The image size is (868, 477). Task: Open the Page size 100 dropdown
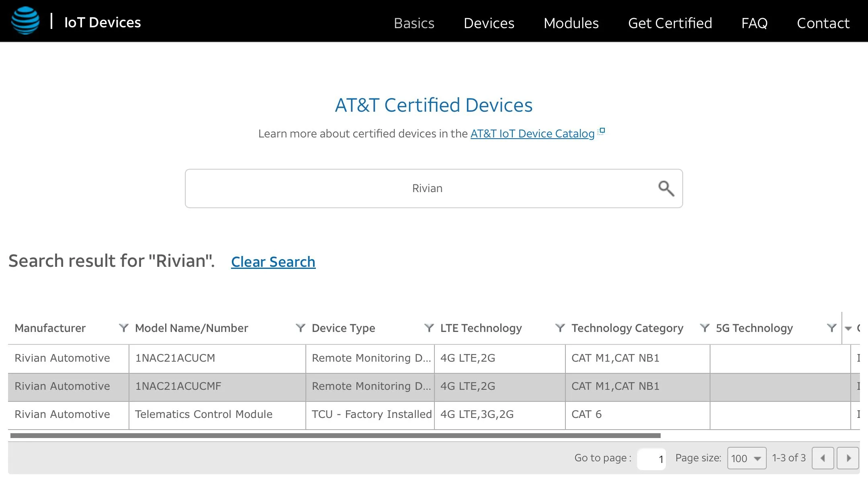click(747, 458)
